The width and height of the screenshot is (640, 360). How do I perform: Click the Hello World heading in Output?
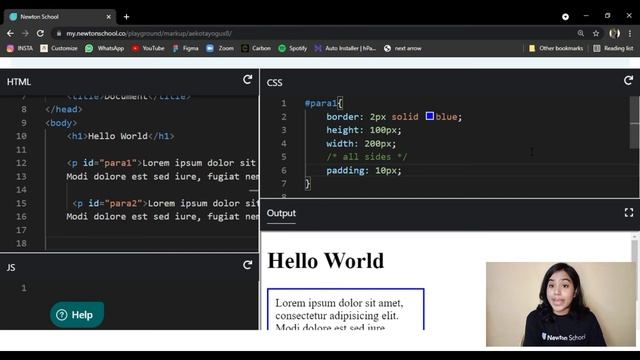point(326,261)
